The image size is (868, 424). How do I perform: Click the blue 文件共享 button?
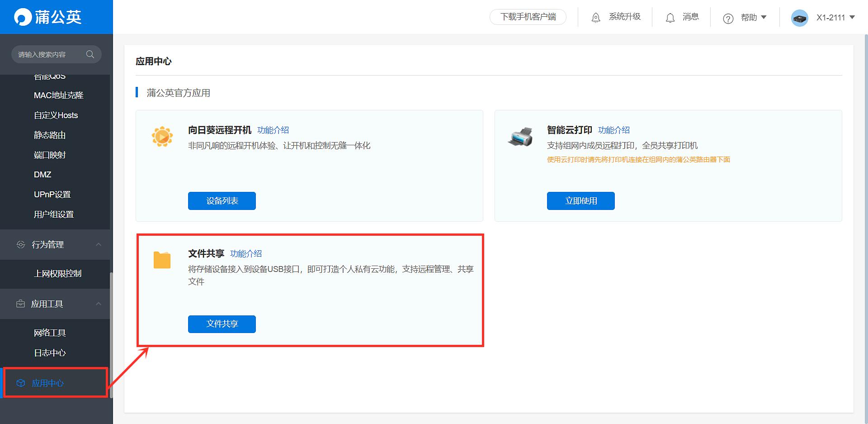[222, 324]
